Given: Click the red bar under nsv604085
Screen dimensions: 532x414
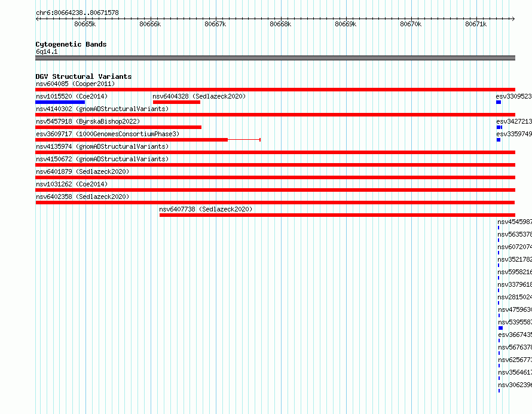Looking at the screenshot, I should click(275, 90).
